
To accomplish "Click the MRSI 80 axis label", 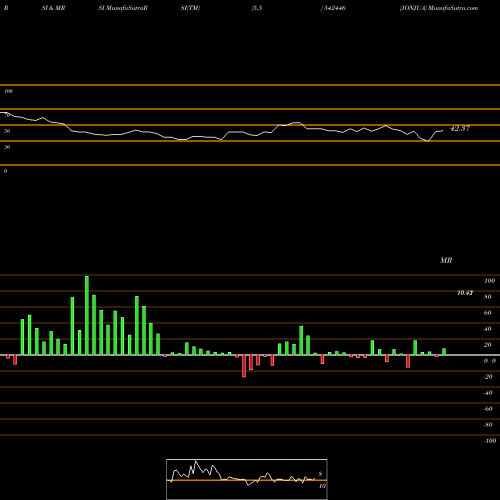I will pyautogui.click(x=488, y=297).
